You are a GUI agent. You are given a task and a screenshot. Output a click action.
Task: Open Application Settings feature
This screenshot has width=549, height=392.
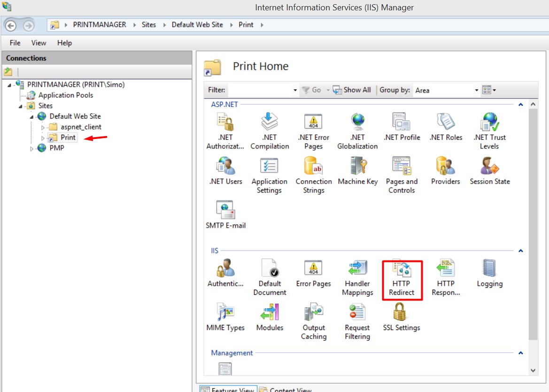click(269, 175)
